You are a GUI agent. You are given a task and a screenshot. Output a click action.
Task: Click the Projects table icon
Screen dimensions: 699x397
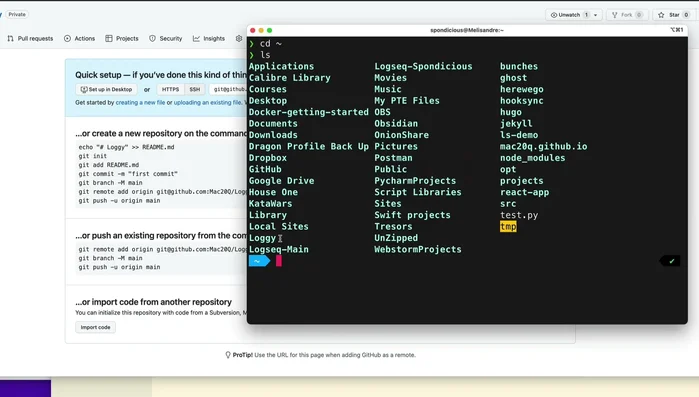pyautogui.click(x=109, y=39)
